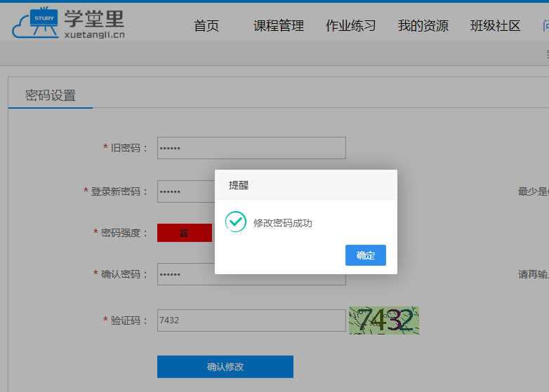This screenshot has height=392, width=549.
Task: Focus the 验证码 text box
Action: (251, 320)
